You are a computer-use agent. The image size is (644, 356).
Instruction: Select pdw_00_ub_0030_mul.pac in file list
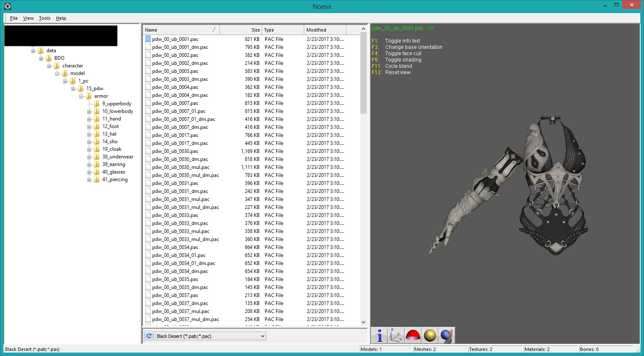click(x=180, y=167)
